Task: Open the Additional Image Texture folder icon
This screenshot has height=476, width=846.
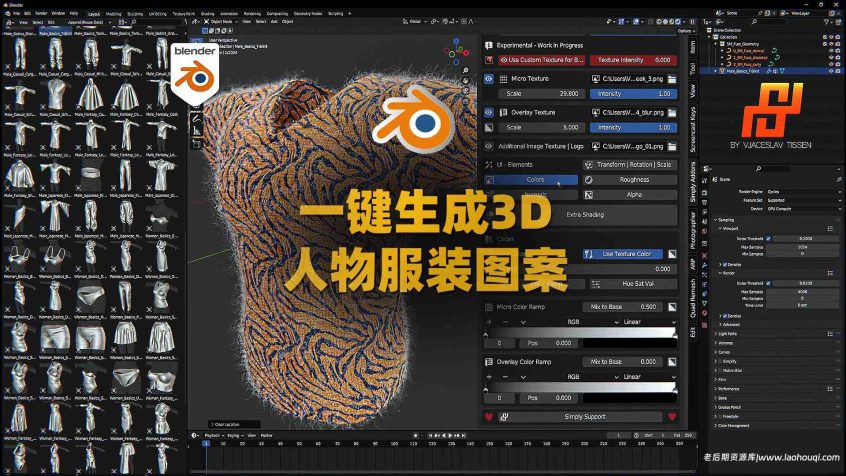Action: 672,146
